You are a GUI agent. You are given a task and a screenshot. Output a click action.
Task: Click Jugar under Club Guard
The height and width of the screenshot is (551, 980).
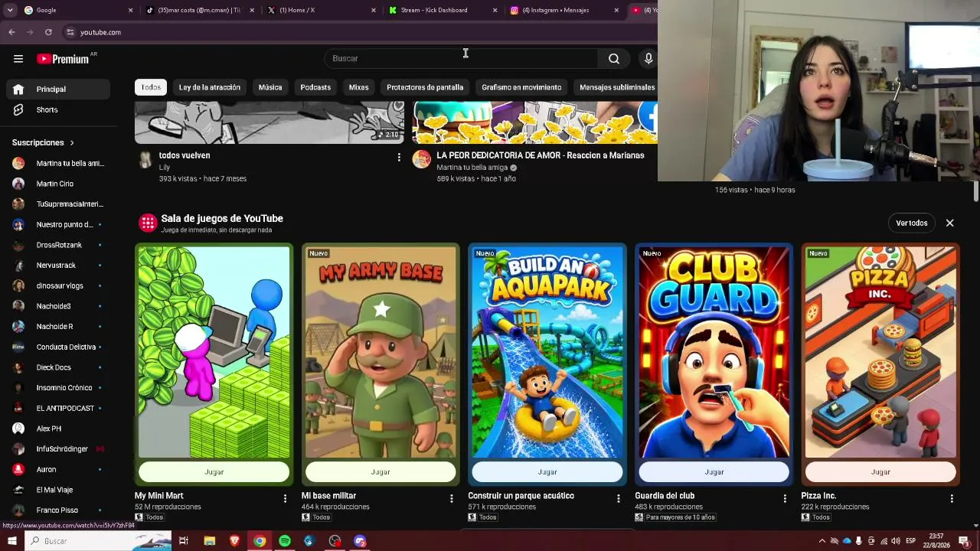pyautogui.click(x=714, y=472)
